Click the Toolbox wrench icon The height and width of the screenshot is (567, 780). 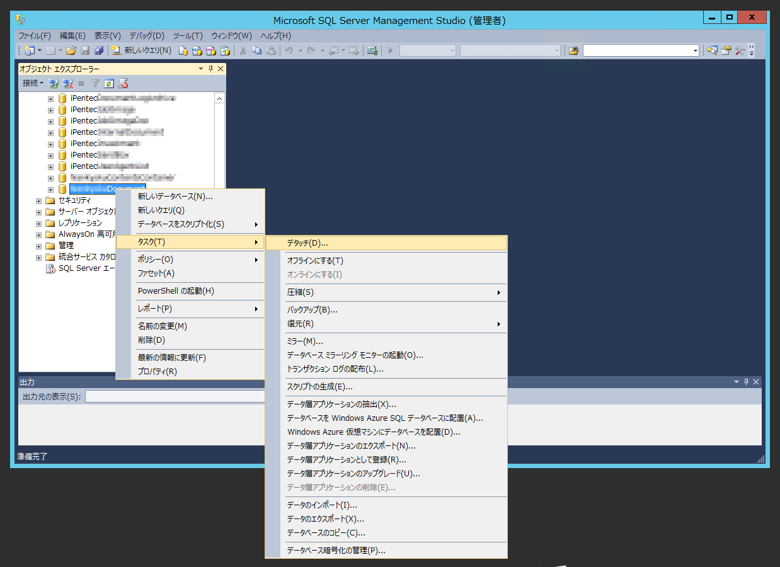coord(740,50)
